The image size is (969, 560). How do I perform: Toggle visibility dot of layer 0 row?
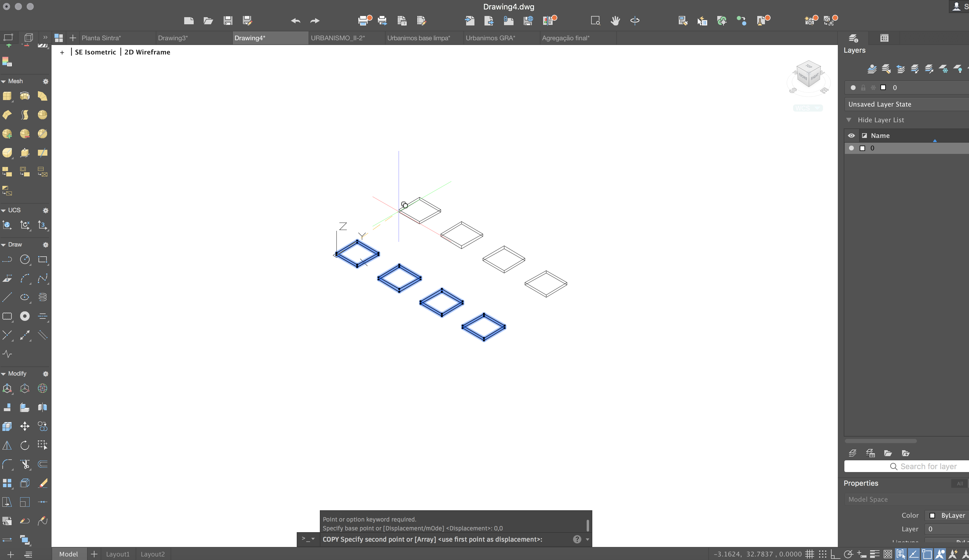pos(851,148)
